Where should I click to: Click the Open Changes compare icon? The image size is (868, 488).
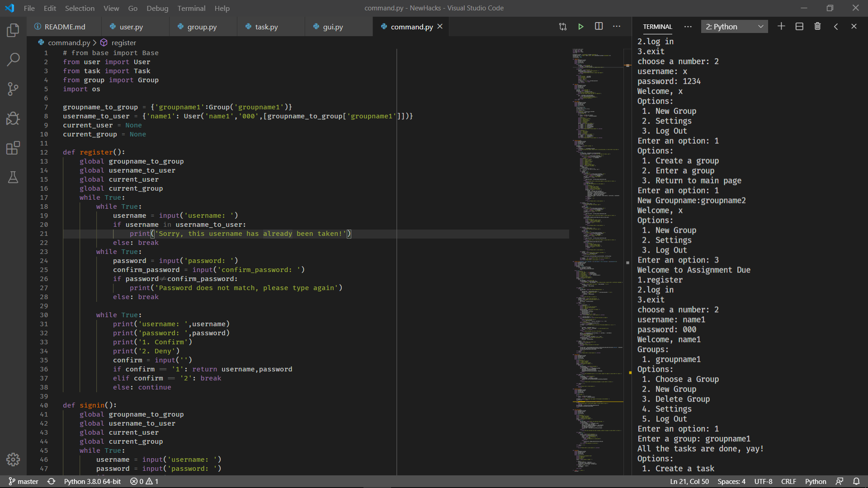(563, 27)
